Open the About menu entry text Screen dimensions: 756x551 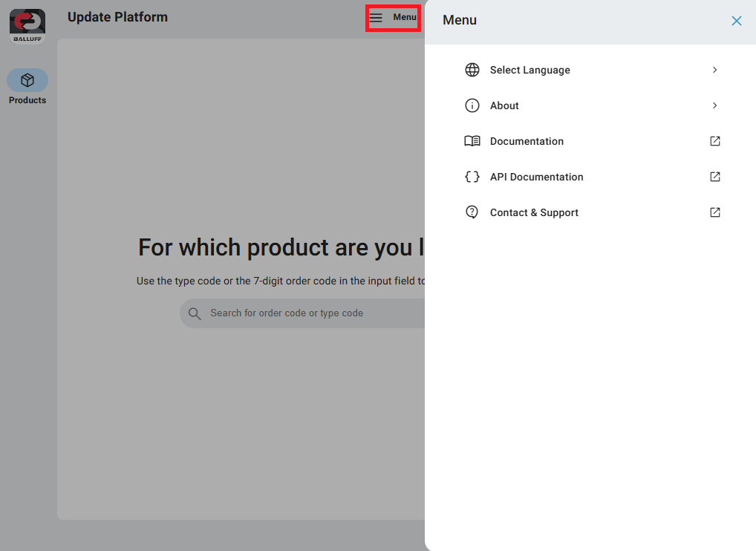[x=504, y=105]
